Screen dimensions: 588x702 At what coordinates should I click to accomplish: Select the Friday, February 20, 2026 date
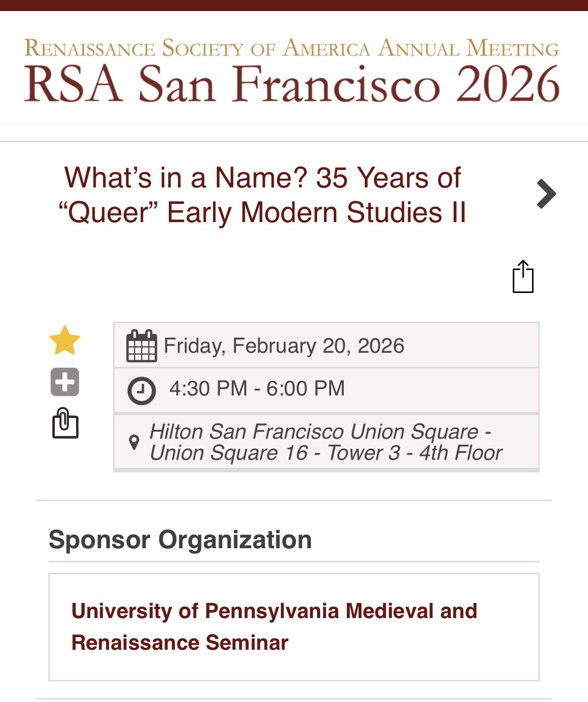click(284, 346)
